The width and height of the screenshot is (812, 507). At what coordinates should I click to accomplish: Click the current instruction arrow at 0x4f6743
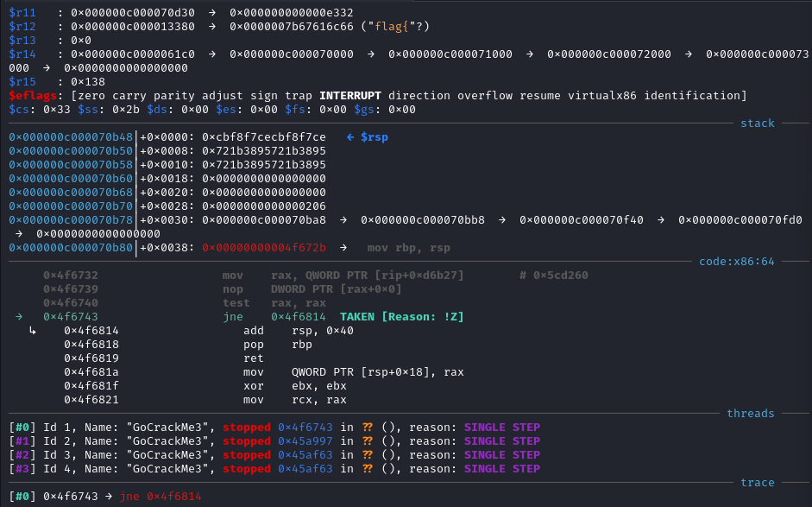point(19,317)
